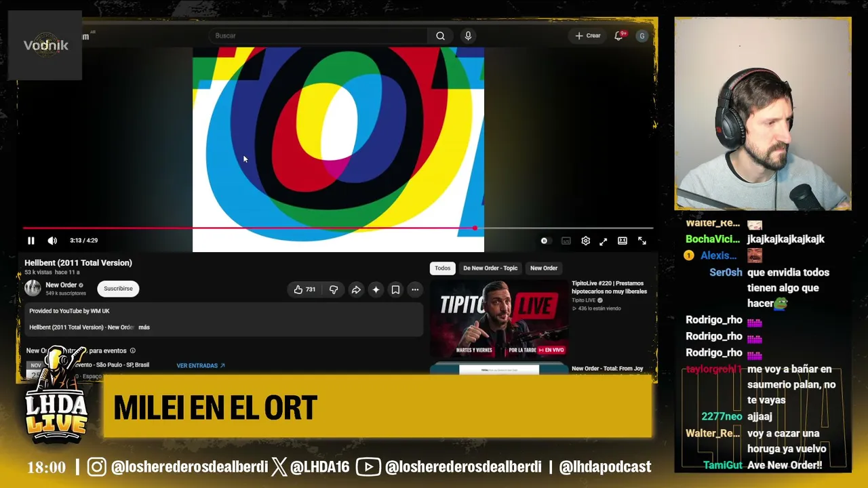Viewport: 868px width, 488px height.
Task: Select the 'New Order' filter chip
Action: [544, 268]
